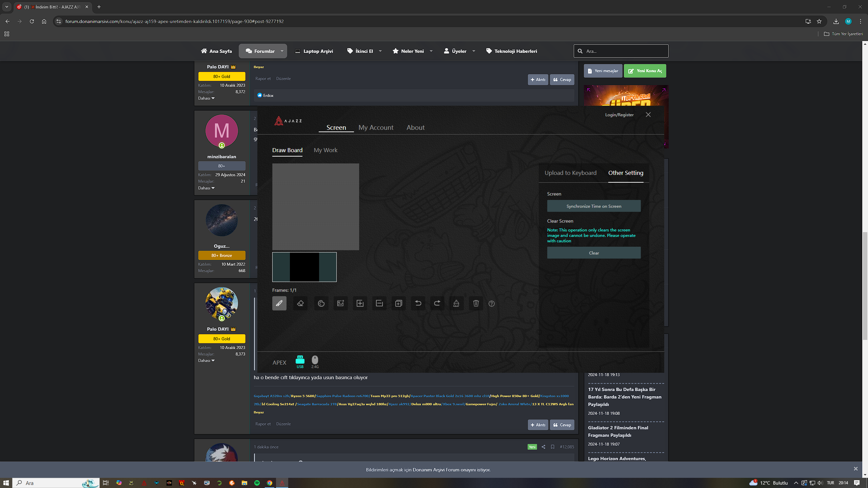Click the undo arrow icon
Screen dimensions: 868x488
pos(418,303)
